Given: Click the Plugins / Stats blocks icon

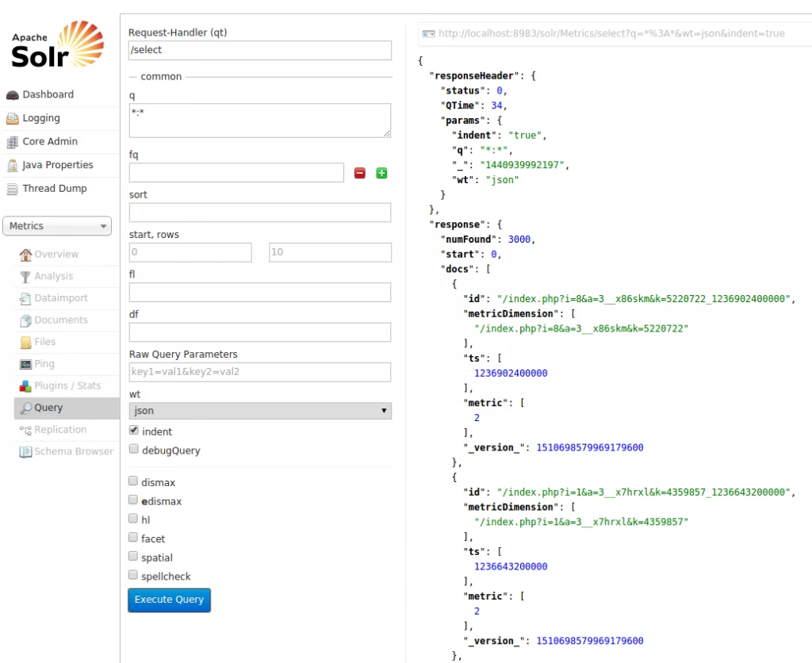Looking at the screenshot, I should point(25,386).
